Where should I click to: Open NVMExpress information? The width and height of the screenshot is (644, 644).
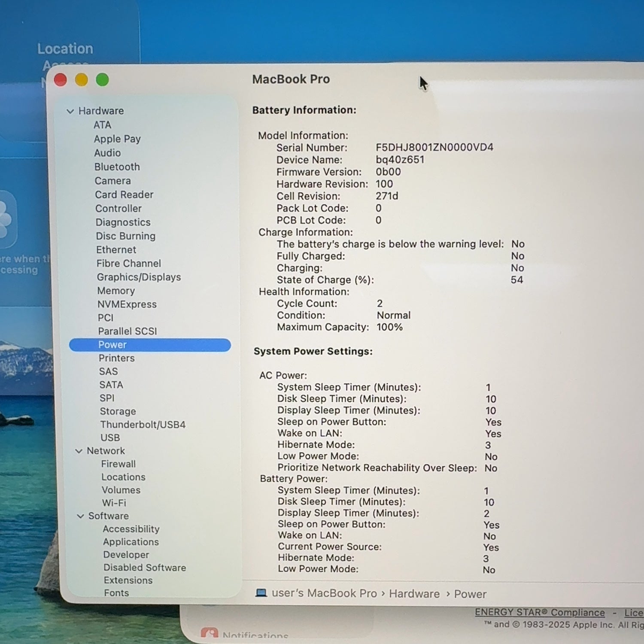[x=127, y=304]
